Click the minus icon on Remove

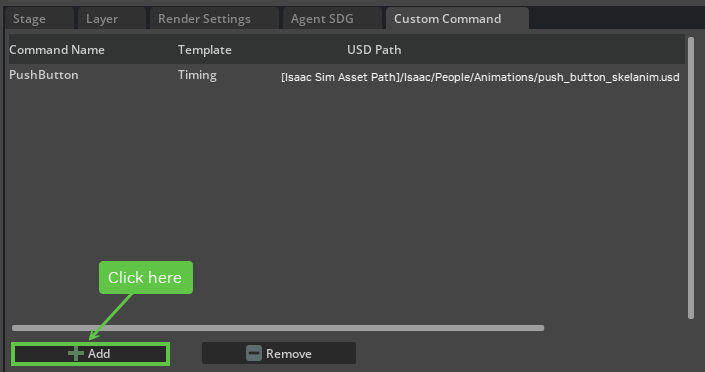pyautogui.click(x=254, y=354)
